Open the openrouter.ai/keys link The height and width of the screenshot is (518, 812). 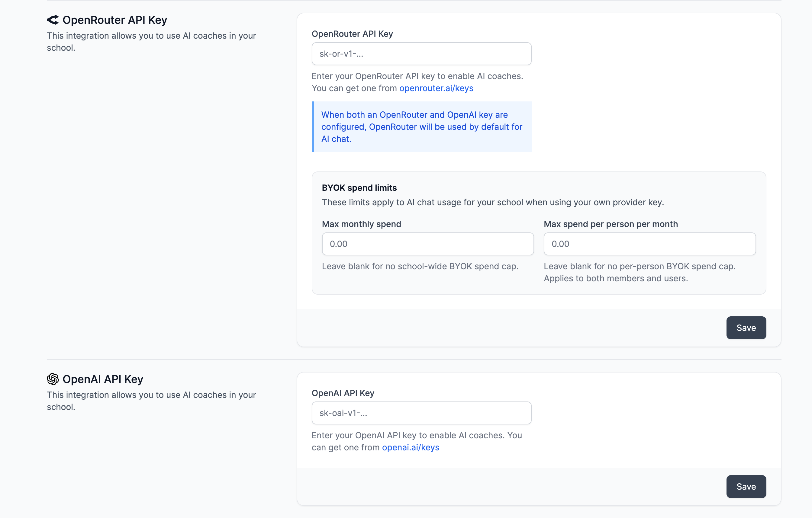pyautogui.click(x=436, y=88)
